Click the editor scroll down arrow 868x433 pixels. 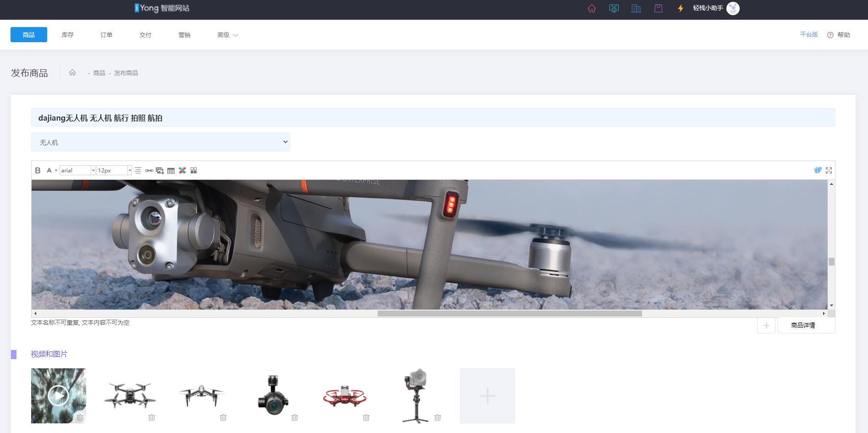coord(831,305)
